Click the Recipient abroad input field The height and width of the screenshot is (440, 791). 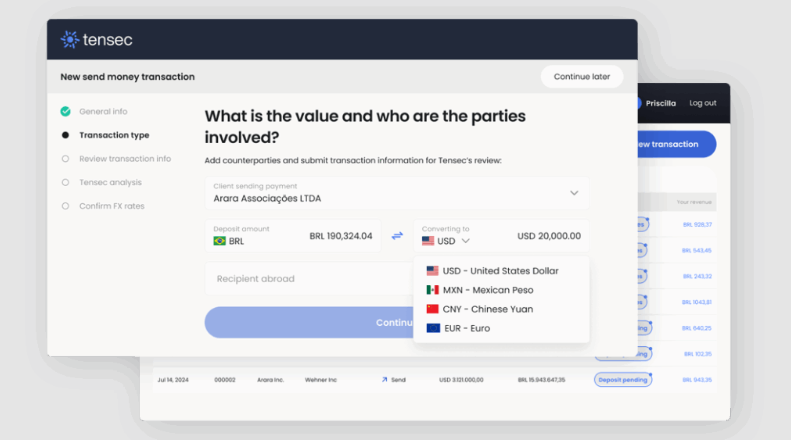(x=309, y=279)
